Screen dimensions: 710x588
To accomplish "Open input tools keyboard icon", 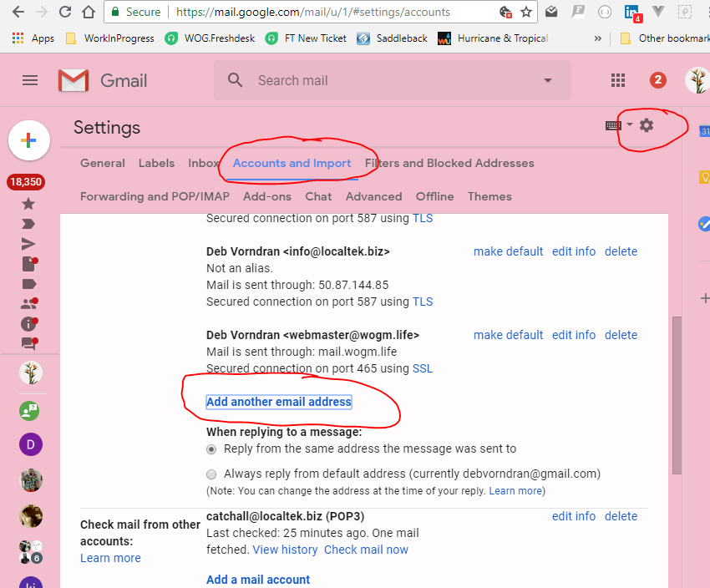I will (x=613, y=125).
